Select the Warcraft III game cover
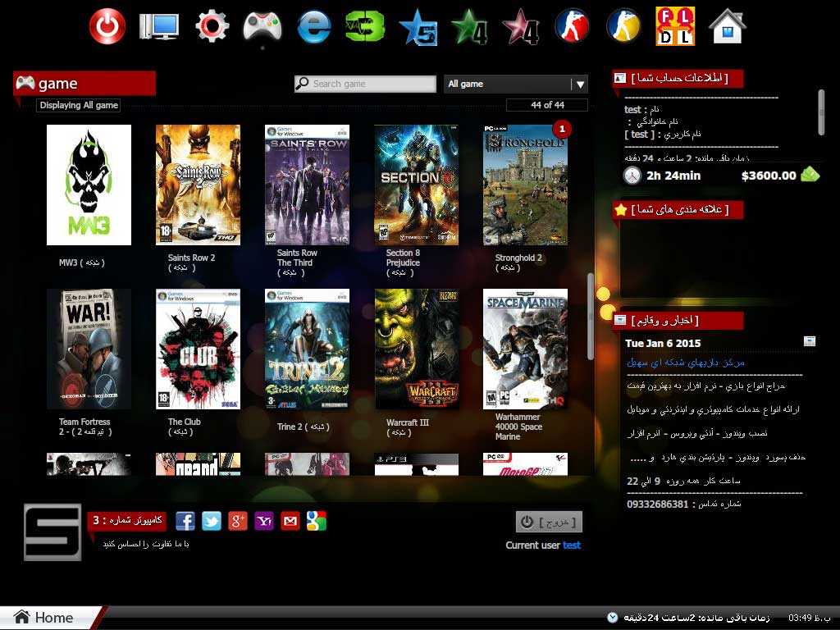 click(x=417, y=349)
